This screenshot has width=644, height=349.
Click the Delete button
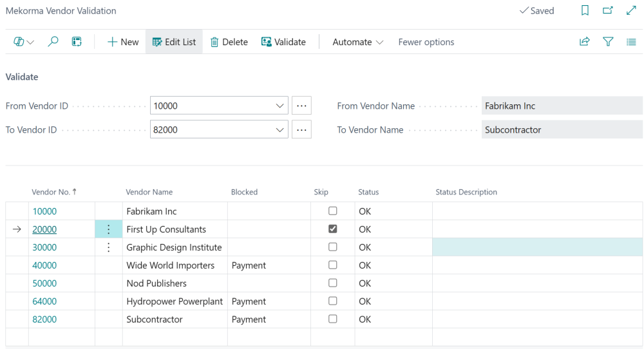(x=229, y=42)
